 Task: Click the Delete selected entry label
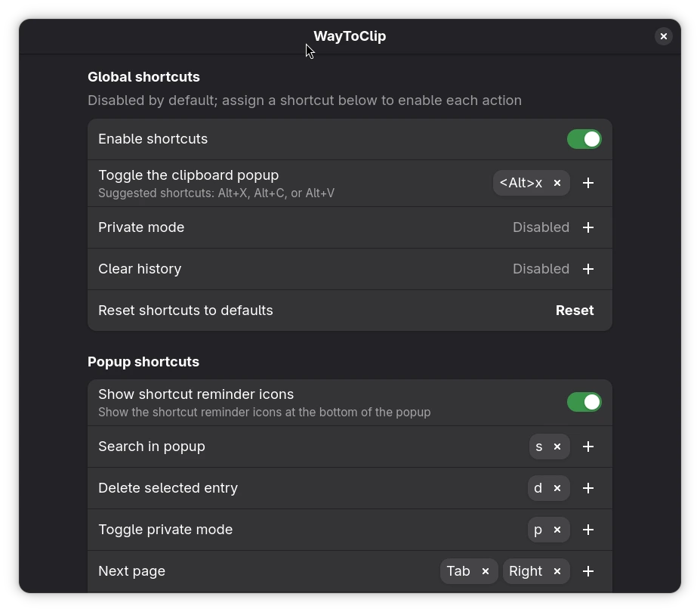(168, 488)
